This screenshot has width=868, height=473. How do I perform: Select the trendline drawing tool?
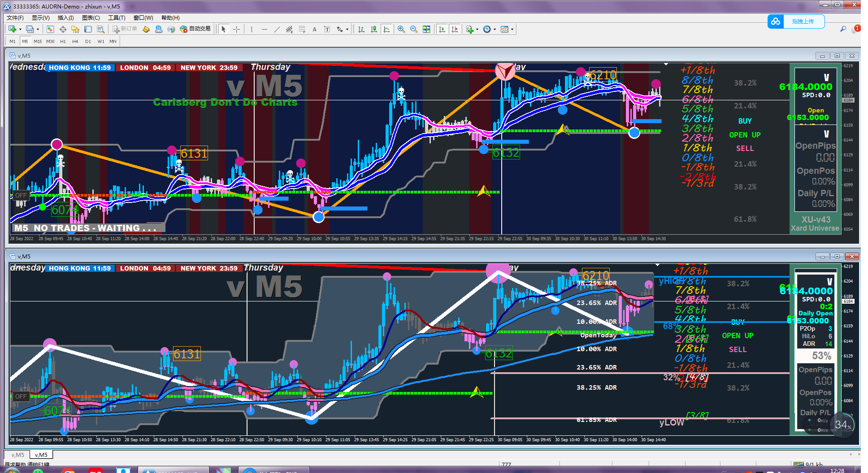tap(277, 29)
